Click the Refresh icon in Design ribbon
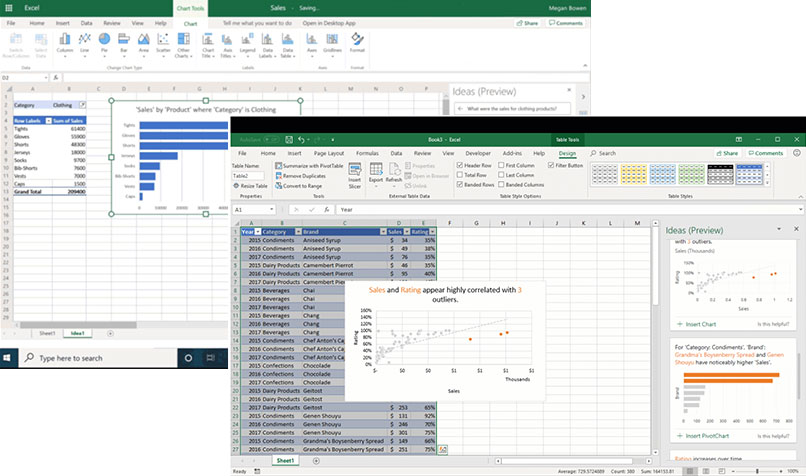The width and height of the screenshot is (806, 476). (394, 173)
